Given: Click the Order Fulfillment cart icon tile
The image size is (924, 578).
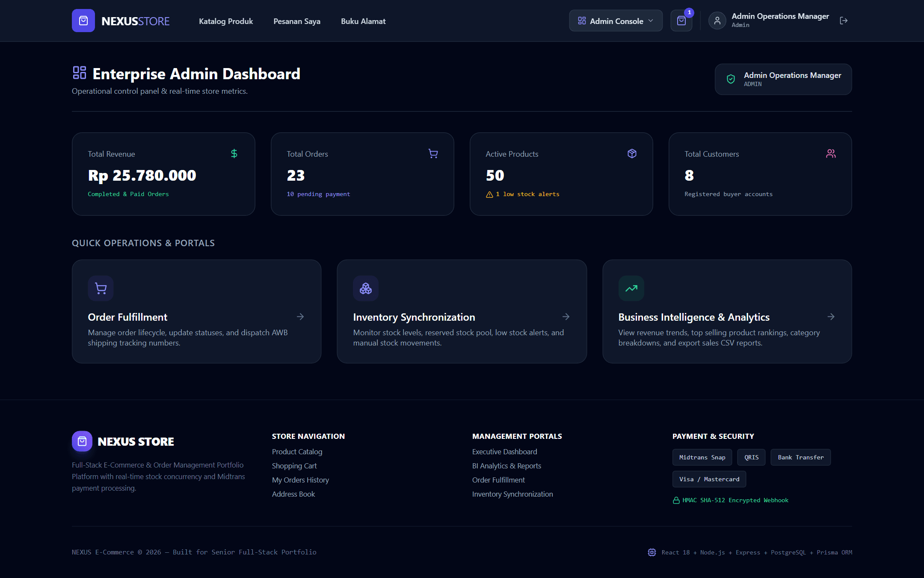Looking at the screenshot, I should pos(101,288).
